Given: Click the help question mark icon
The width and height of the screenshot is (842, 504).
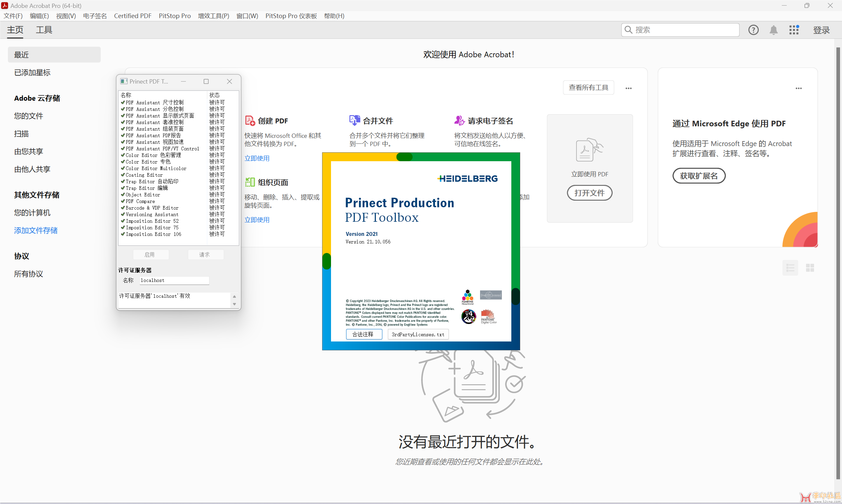Looking at the screenshot, I should [x=753, y=30].
